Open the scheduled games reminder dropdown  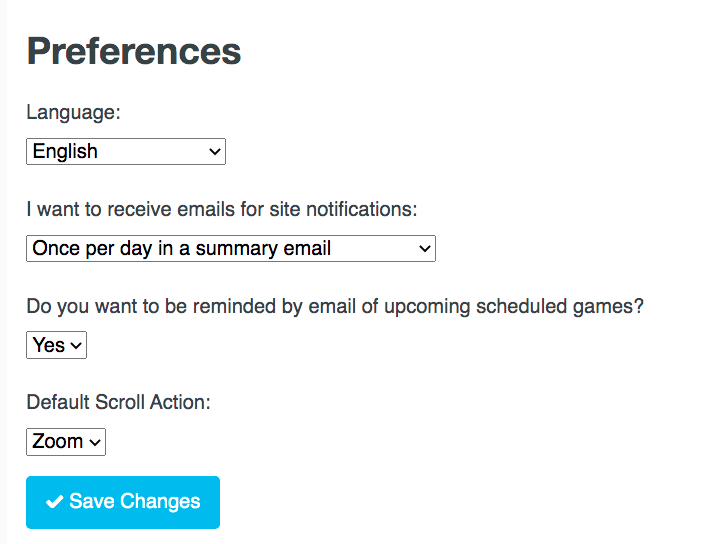pos(56,345)
